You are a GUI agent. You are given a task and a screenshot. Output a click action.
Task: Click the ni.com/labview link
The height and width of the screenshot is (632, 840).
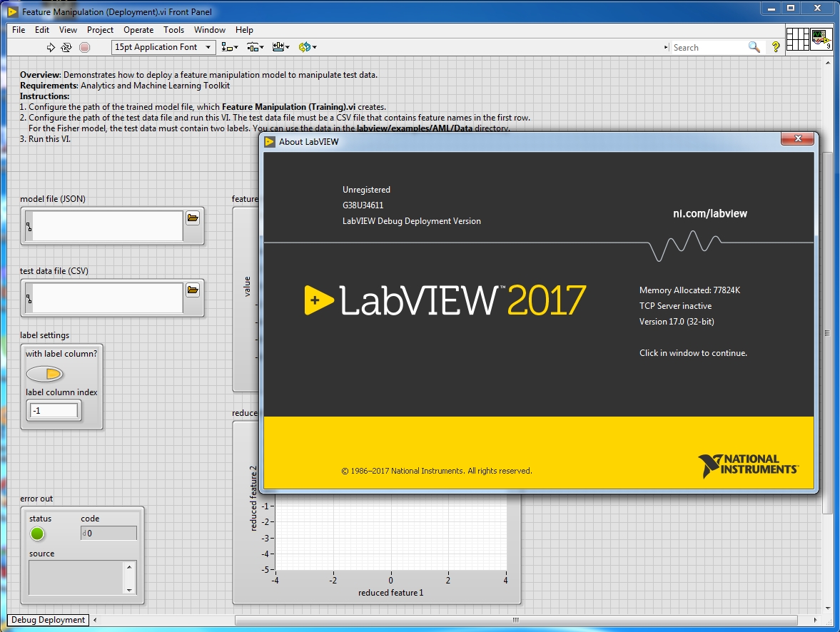pyautogui.click(x=710, y=214)
